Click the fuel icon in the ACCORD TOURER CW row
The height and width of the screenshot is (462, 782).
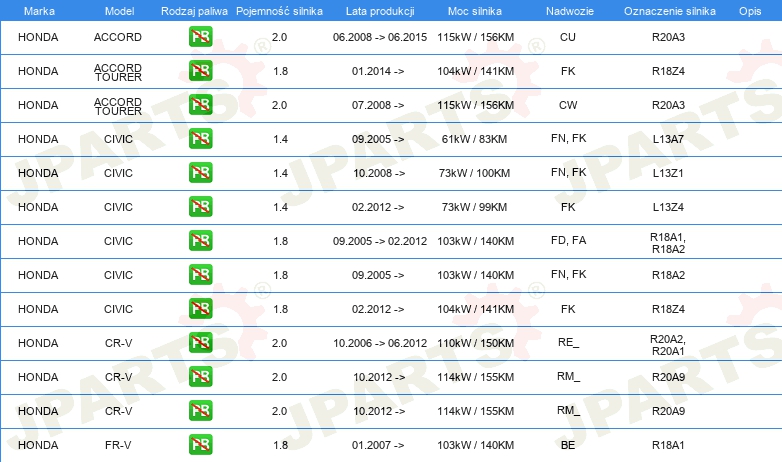200,104
